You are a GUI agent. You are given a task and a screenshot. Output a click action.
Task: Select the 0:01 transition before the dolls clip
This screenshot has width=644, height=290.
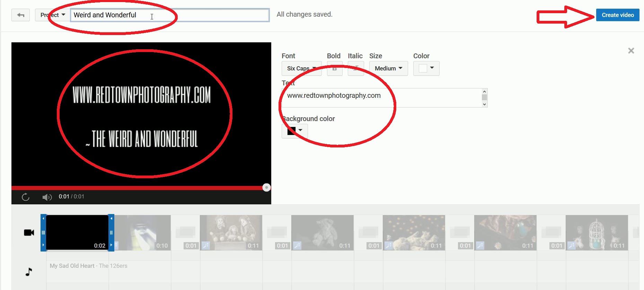coord(185,232)
